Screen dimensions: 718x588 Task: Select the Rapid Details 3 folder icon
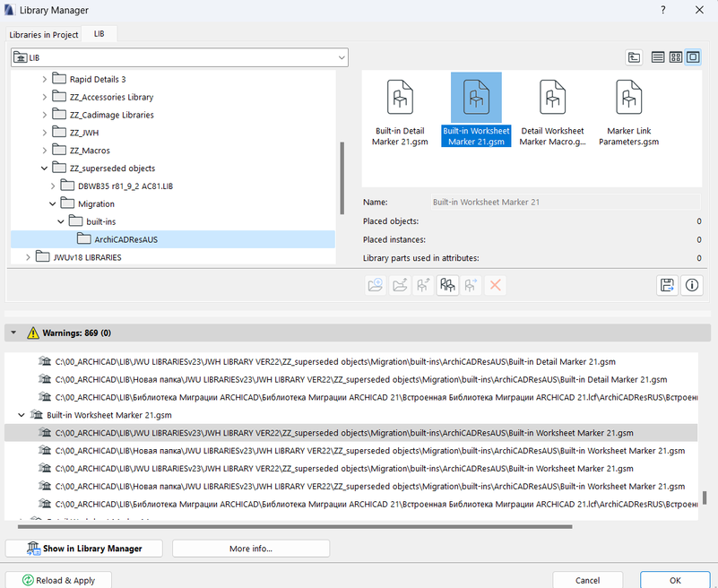[x=58, y=79]
